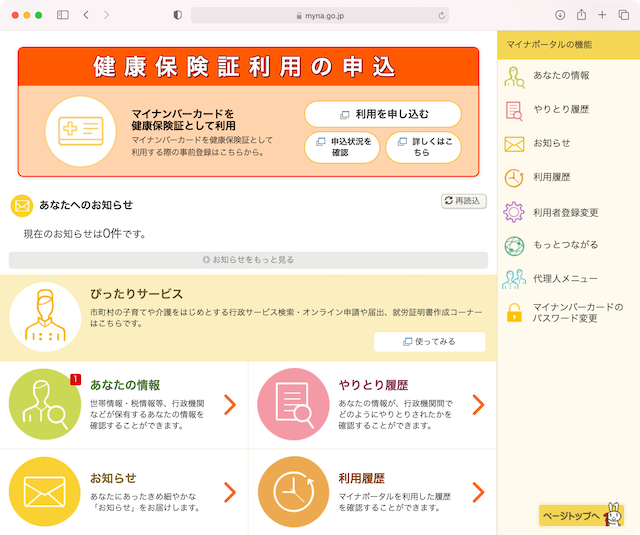Click 利用履歴 card heading
This screenshot has height=535, width=640.
click(362, 478)
